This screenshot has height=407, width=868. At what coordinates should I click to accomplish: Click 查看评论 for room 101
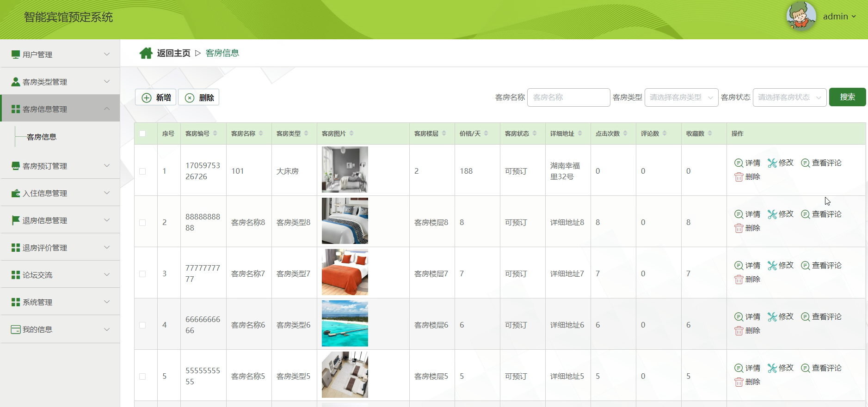point(821,163)
